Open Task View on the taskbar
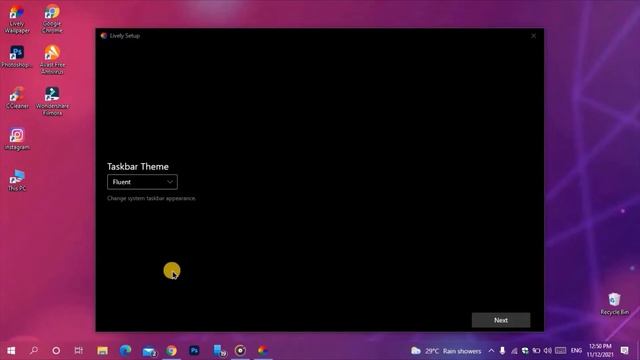 point(79,351)
